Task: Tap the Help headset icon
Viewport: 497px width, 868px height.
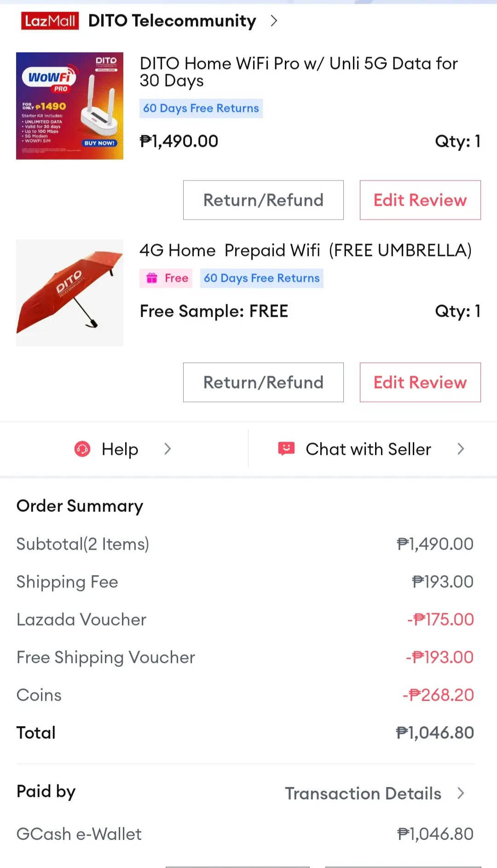Action: pos(82,449)
